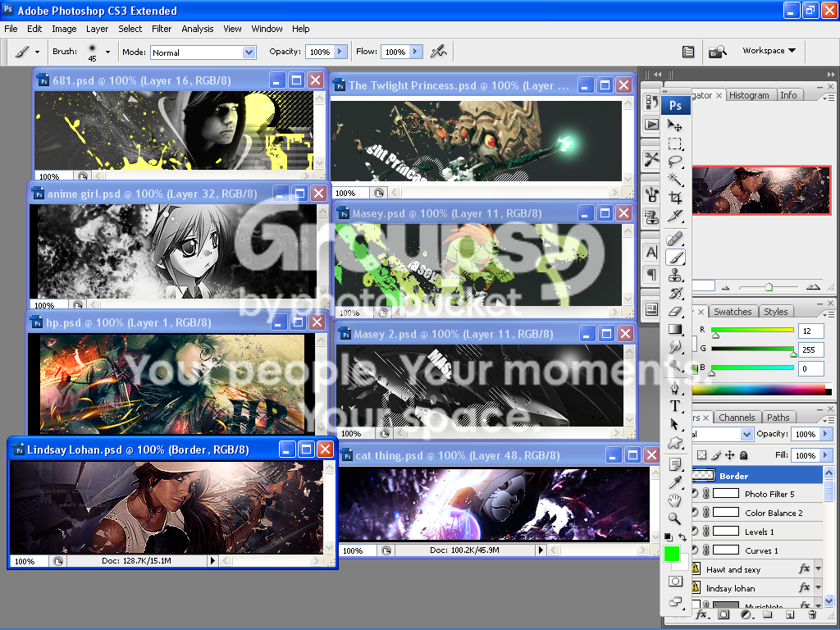Open the Layers panel Fill arrow
Image resolution: width=840 pixels, height=630 pixels.
coord(825,455)
